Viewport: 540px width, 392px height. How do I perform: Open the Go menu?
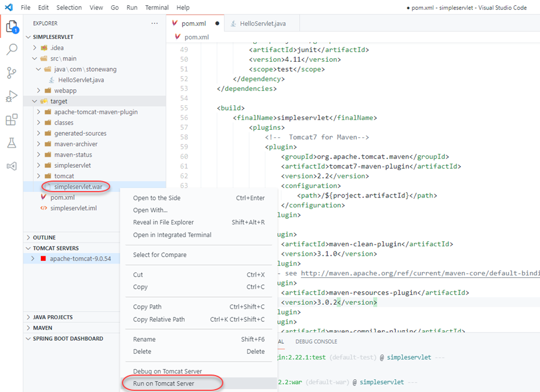point(115,7)
